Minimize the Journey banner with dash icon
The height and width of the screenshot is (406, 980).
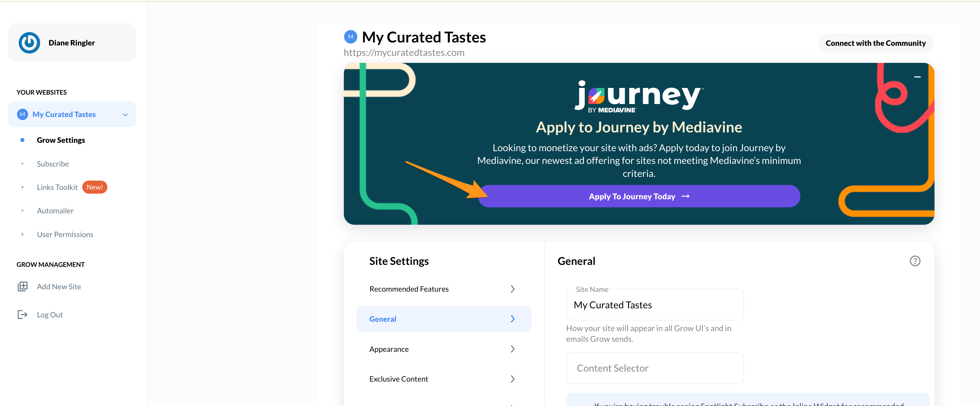(917, 77)
